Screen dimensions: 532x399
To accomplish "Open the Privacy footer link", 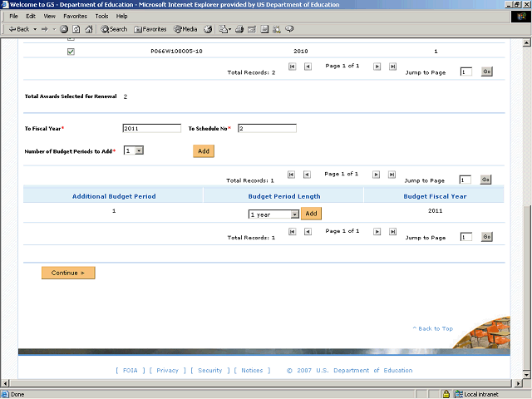I will coord(167,370).
